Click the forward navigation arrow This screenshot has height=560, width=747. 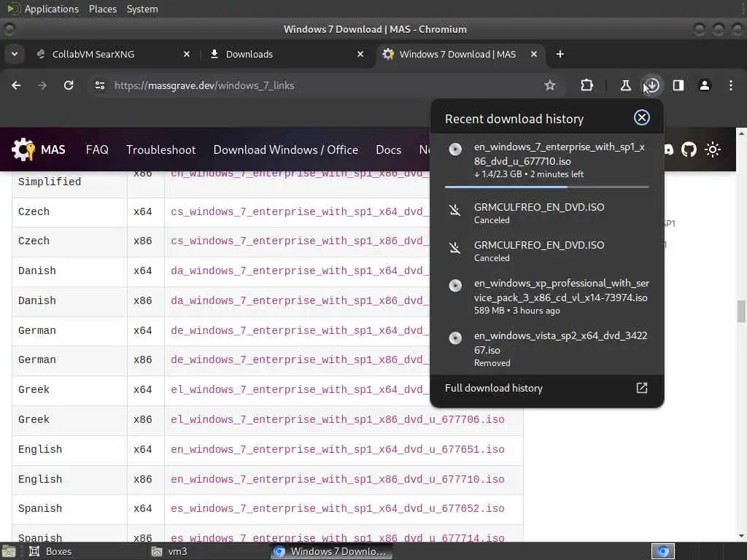pos(42,86)
